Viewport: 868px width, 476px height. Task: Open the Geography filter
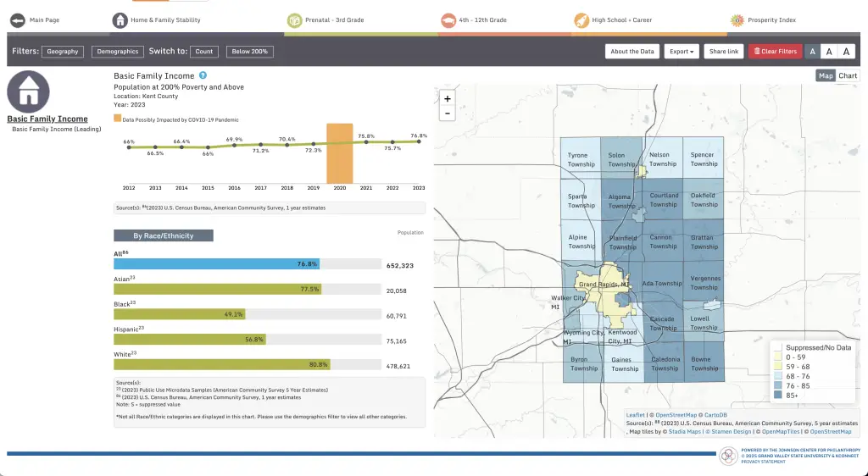click(63, 52)
